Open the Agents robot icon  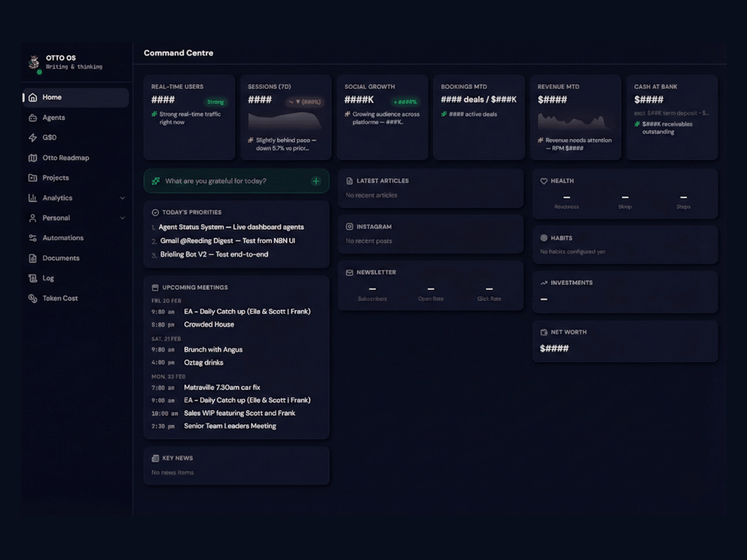click(33, 118)
